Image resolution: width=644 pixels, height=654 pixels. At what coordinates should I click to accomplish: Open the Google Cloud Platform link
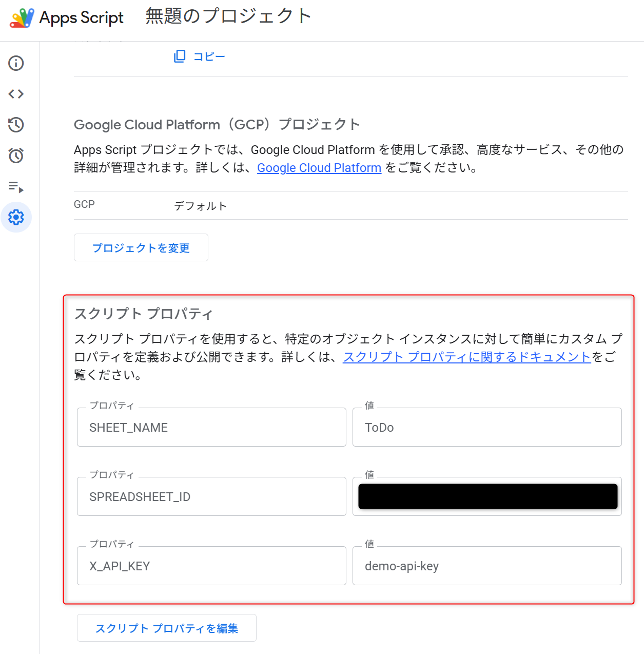pos(319,168)
